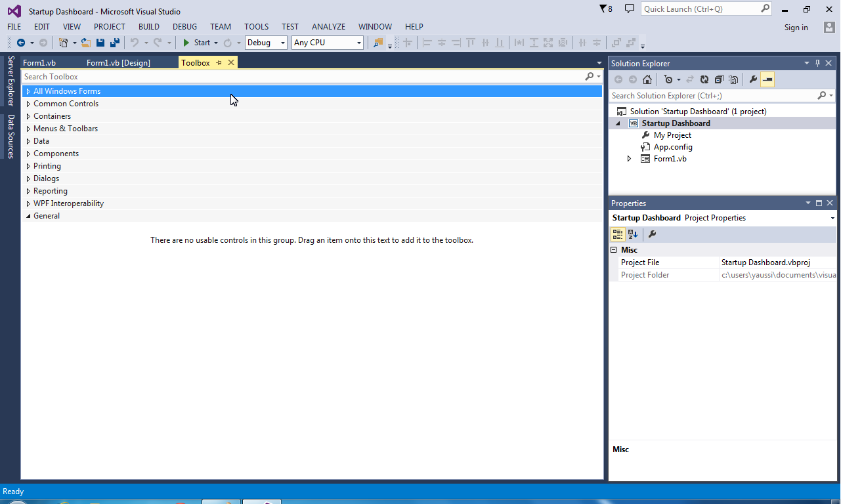Refresh Solution Explorer with the refresh icon

[704, 79]
